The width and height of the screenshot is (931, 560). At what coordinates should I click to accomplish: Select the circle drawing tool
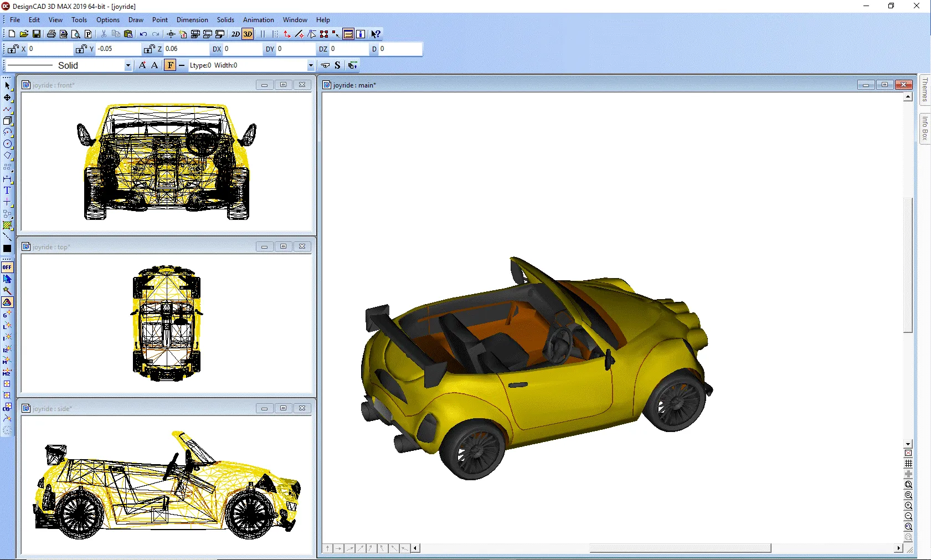(7, 144)
